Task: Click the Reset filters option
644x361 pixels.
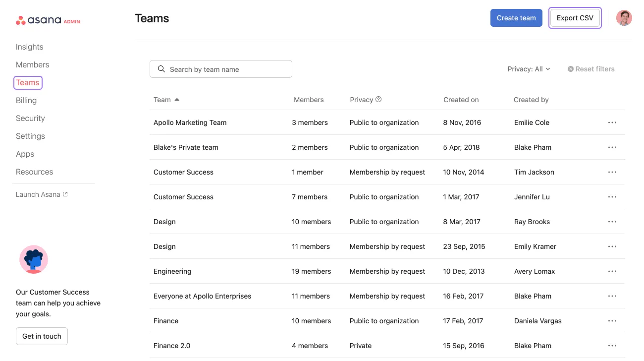Action: (x=591, y=69)
